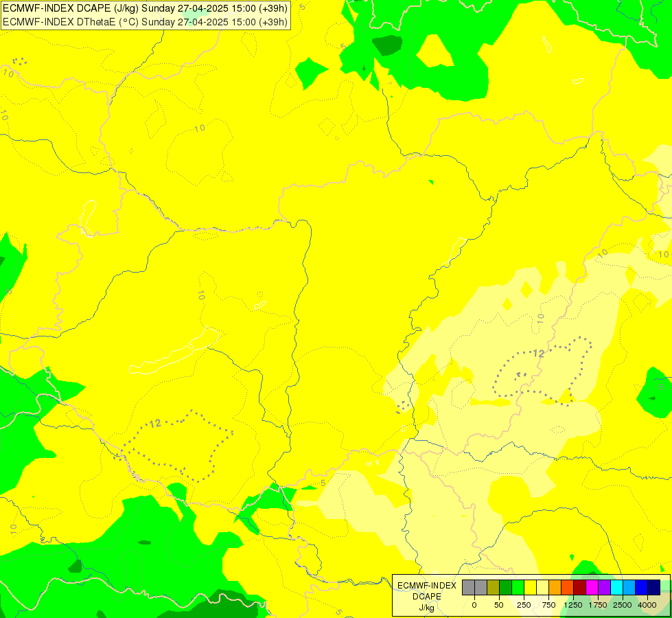672x618 pixels.
Task: Click the legend value 0
Action: click(x=474, y=605)
